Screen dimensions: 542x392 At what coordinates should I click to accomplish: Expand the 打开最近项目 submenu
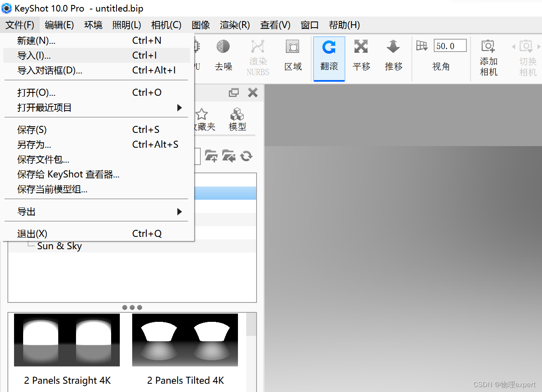pos(96,107)
